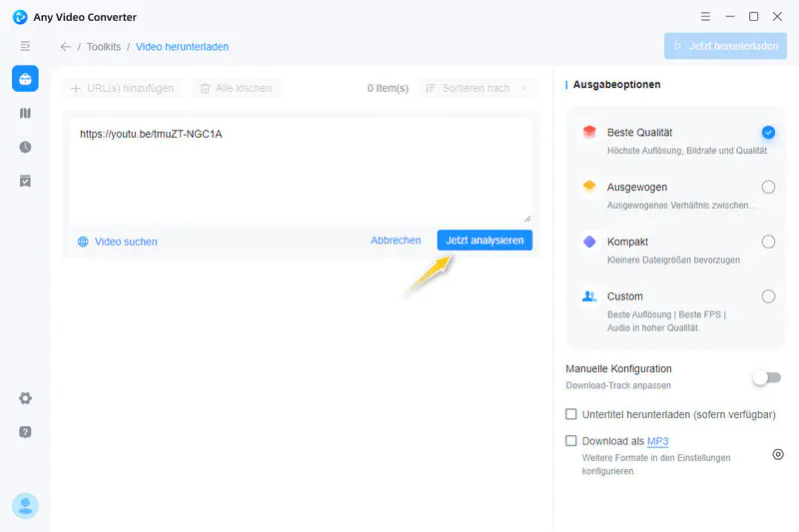Image resolution: width=799 pixels, height=532 pixels.
Task: Go back using the arrow icon
Action: point(66,47)
